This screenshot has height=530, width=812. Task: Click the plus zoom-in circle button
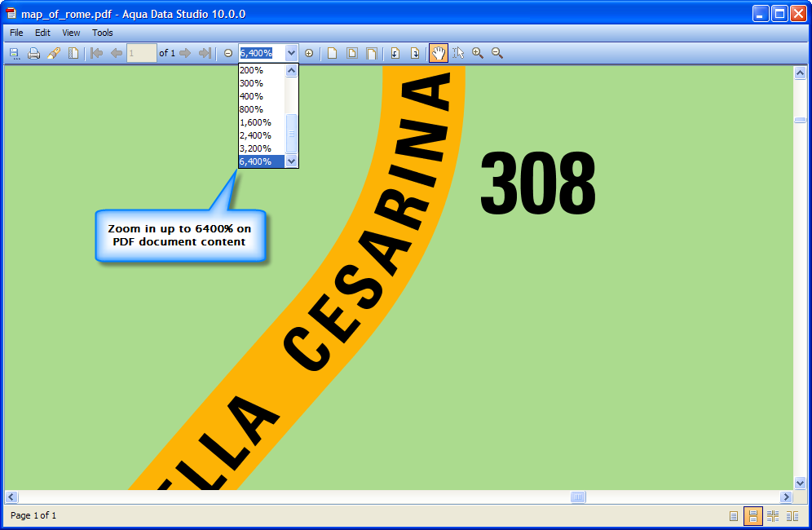point(309,53)
